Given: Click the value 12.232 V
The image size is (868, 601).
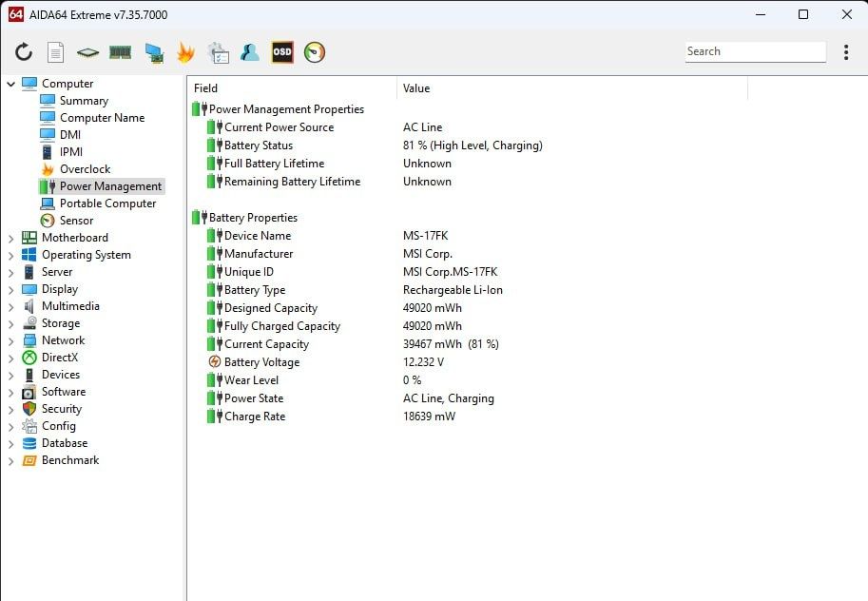Looking at the screenshot, I should 423,362.
